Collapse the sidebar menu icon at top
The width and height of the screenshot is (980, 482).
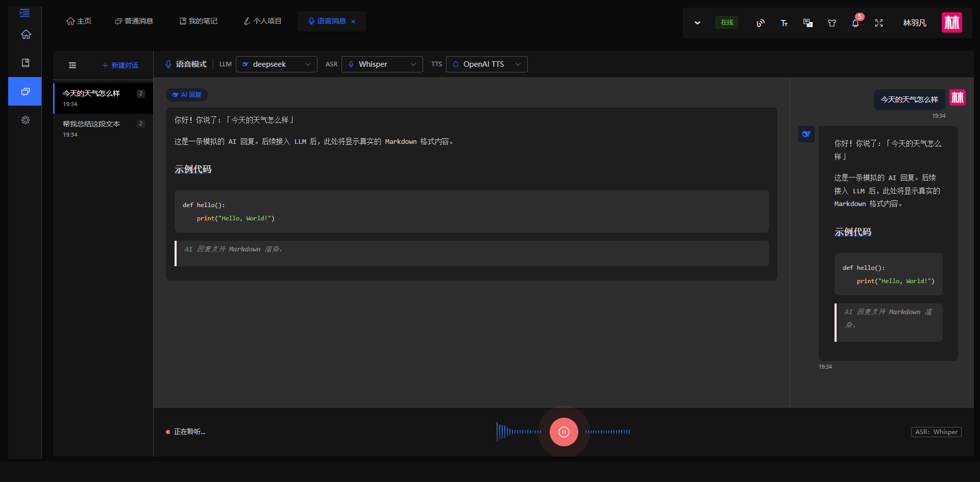(24, 13)
